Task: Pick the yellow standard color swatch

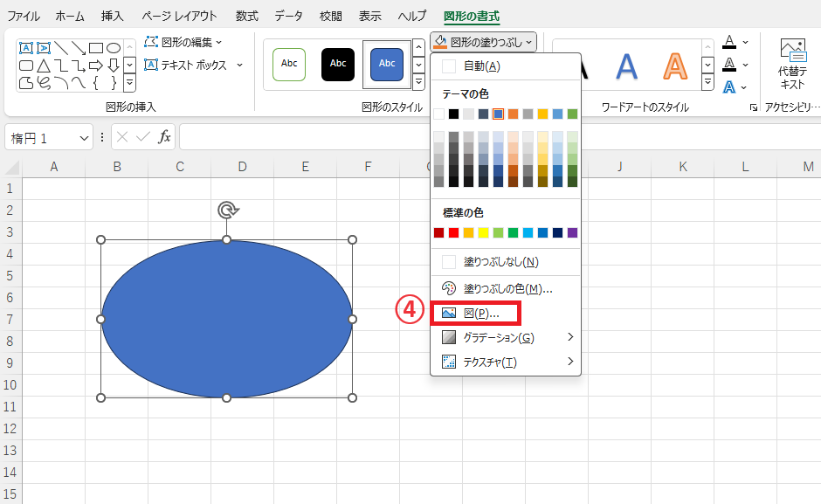Action: (x=483, y=232)
